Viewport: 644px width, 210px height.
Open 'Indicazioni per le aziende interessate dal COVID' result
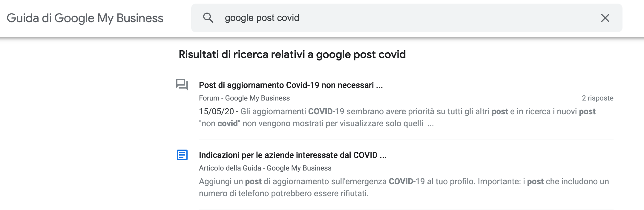[x=292, y=155]
